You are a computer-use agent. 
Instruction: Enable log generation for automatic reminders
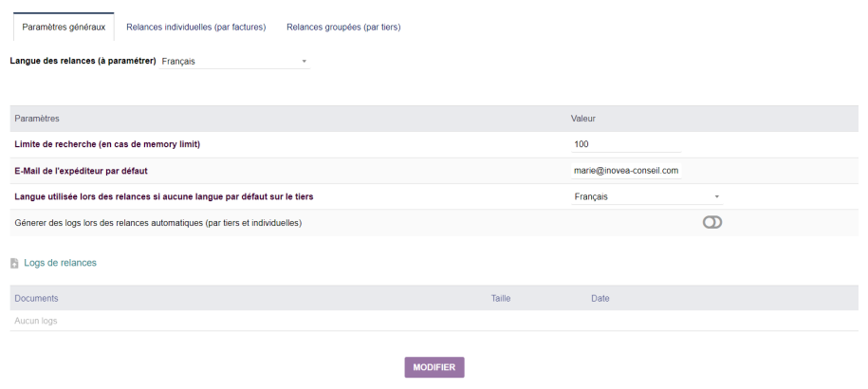pos(712,222)
